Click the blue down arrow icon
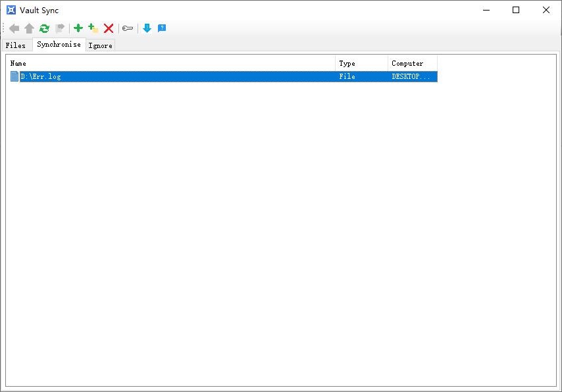 click(x=147, y=28)
